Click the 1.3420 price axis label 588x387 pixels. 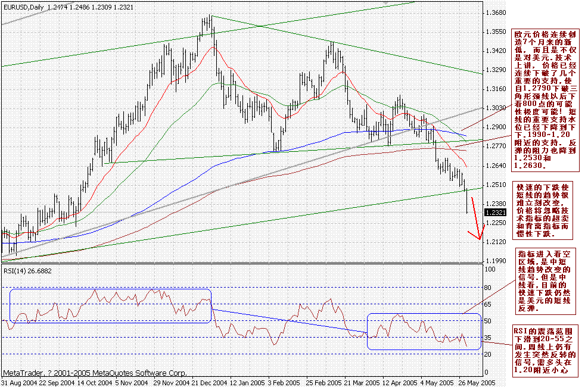tap(496, 51)
